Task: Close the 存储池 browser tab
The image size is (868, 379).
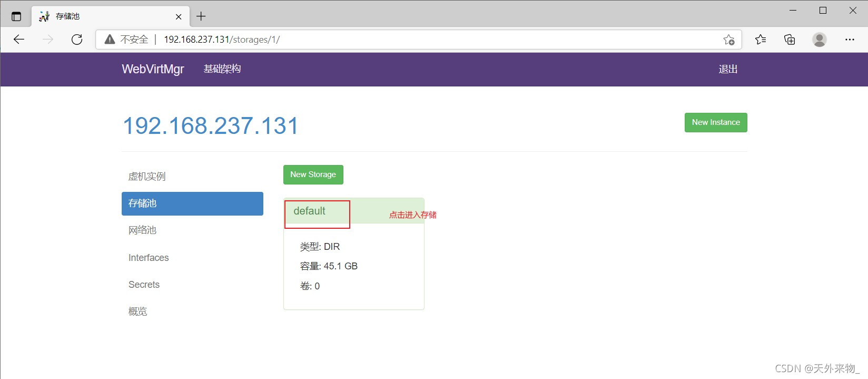Action: tap(179, 17)
